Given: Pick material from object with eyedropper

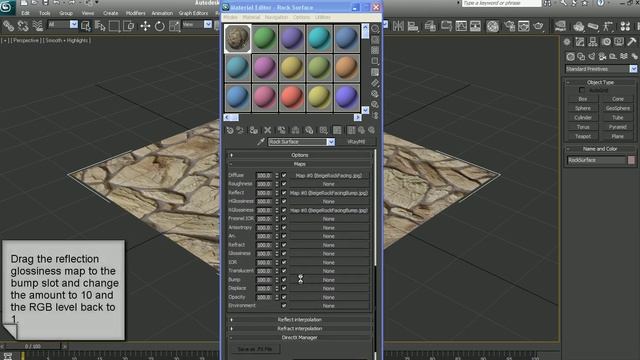Looking at the screenshot, I should click(x=261, y=142).
